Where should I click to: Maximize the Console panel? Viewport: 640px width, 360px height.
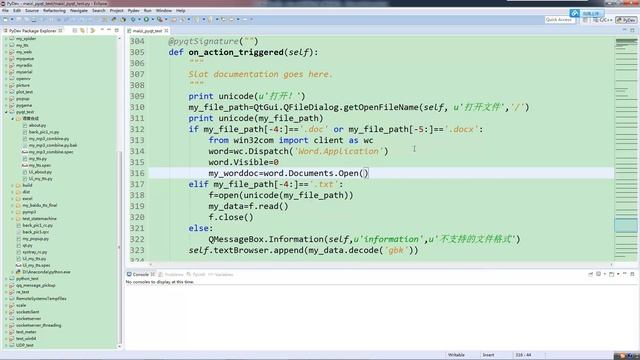point(632,274)
